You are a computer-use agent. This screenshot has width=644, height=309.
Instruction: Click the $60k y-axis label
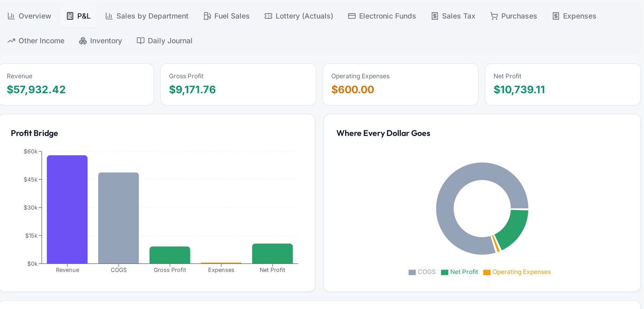(31, 152)
